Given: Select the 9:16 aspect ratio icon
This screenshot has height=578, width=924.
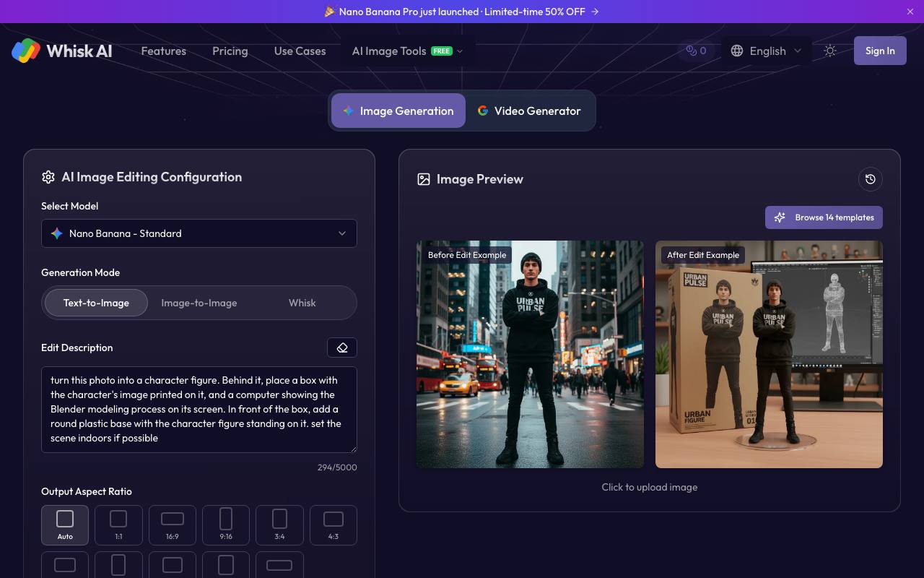Looking at the screenshot, I should [226, 518].
